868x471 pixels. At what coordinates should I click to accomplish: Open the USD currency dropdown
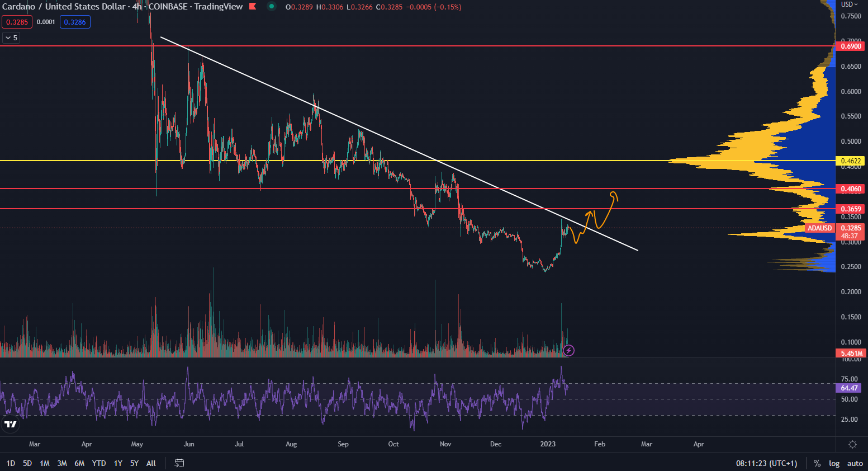850,4
